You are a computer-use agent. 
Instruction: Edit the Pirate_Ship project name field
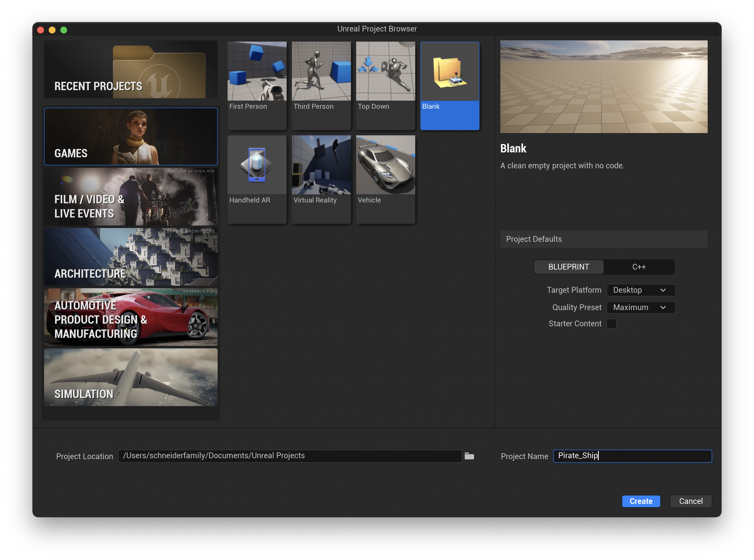(632, 456)
